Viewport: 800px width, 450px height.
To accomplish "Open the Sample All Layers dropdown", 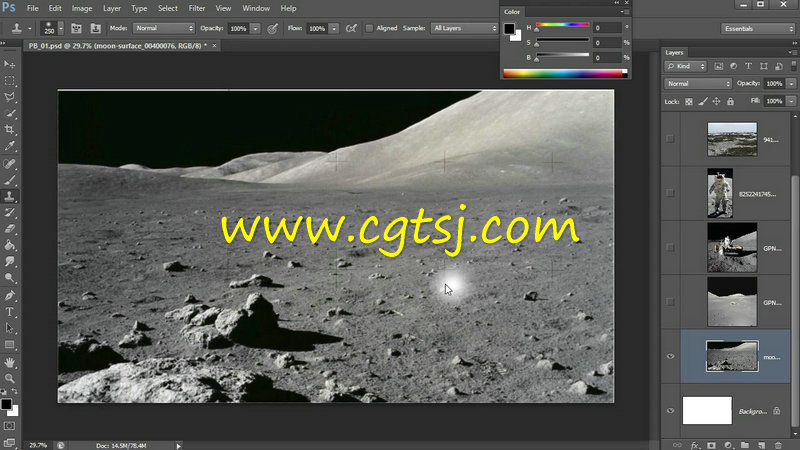I will (x=464, y=29).
